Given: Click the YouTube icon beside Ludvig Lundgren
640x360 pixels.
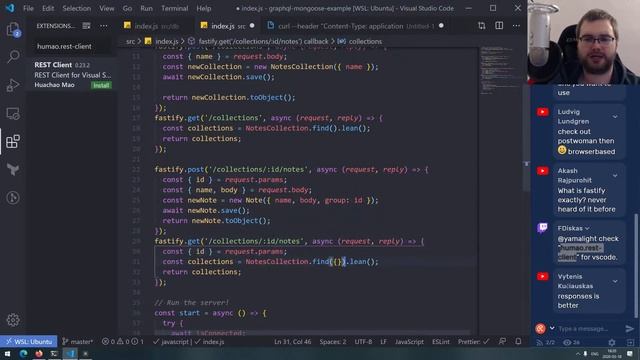Looking at the screenshot, I should [x=542, y=112].
